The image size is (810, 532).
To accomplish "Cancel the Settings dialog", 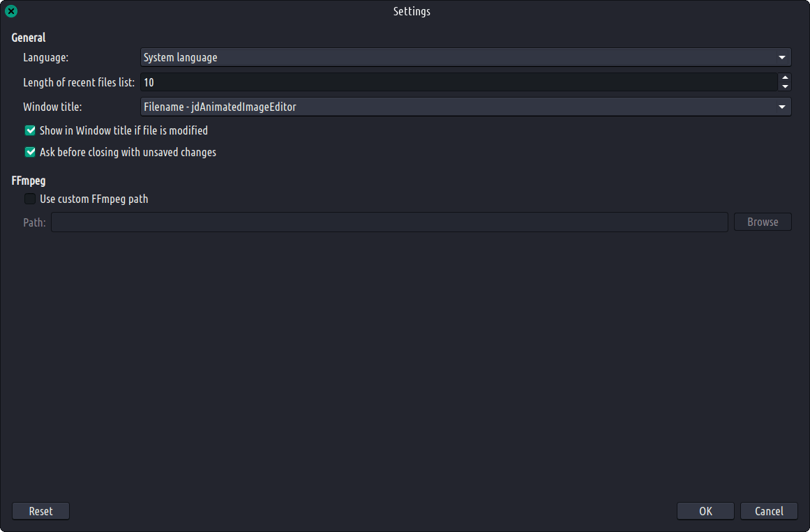I will [769, 511].
